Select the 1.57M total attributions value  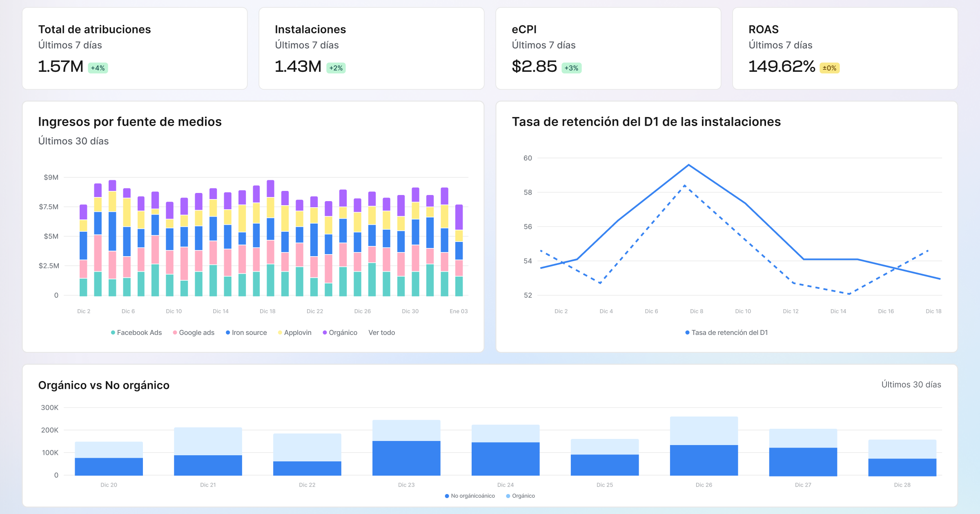coord(61,66)
